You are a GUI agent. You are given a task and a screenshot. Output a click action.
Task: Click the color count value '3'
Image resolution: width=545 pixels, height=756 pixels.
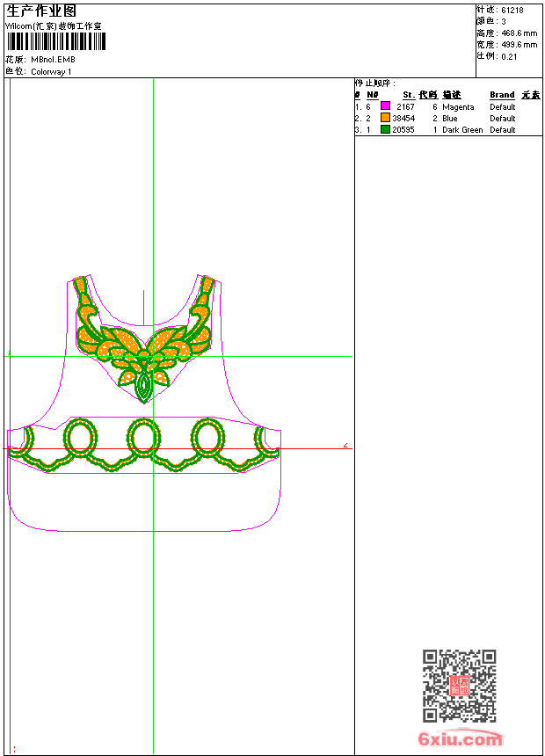coord(504,22)
